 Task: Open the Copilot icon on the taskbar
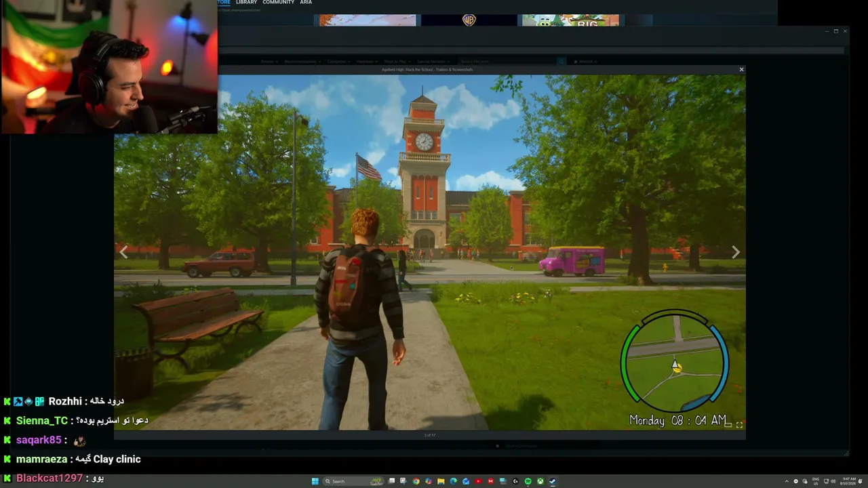point(429,481)
